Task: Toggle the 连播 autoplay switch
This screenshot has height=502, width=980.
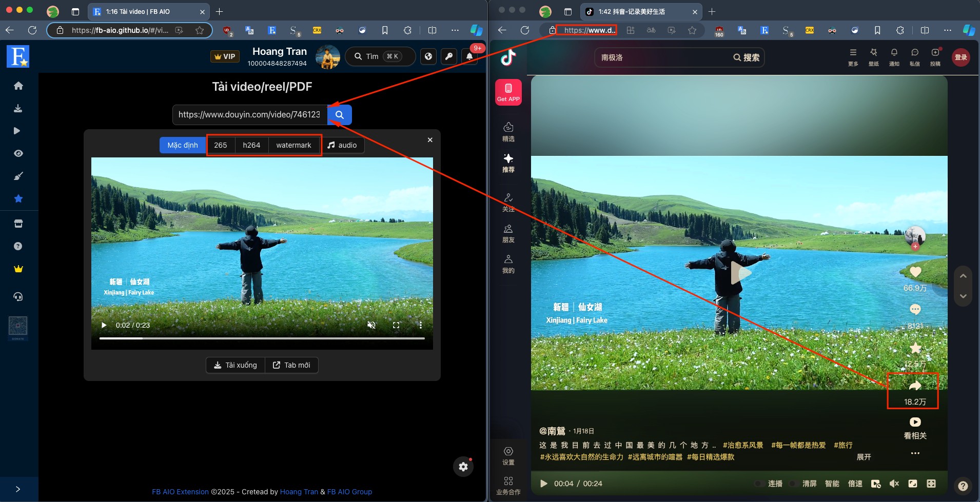Action: pos(760,484)
